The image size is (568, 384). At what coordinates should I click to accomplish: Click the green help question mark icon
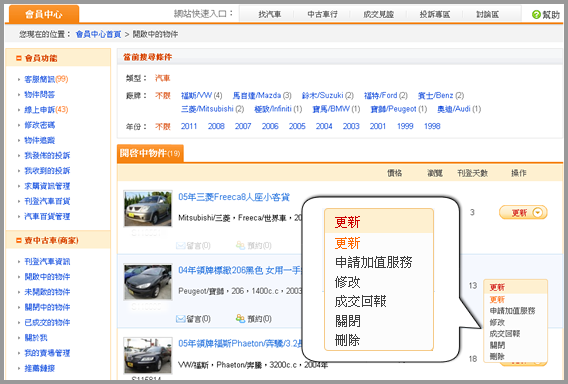pos(536,14)
